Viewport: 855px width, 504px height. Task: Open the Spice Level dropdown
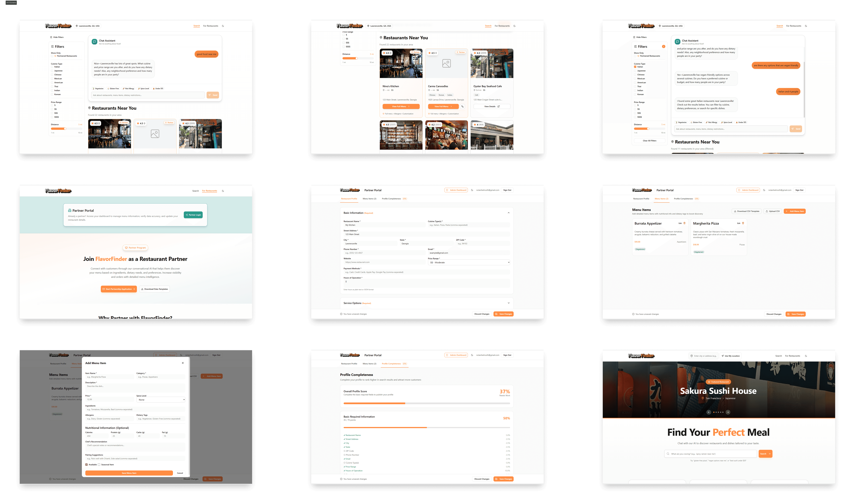pyautogui.click(x=161, y=400)
